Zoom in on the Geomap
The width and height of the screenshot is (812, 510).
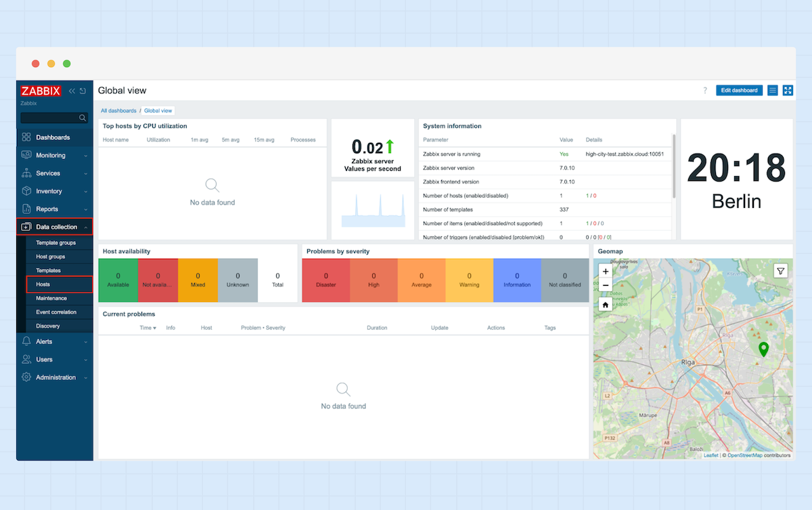tap(605, 271)
